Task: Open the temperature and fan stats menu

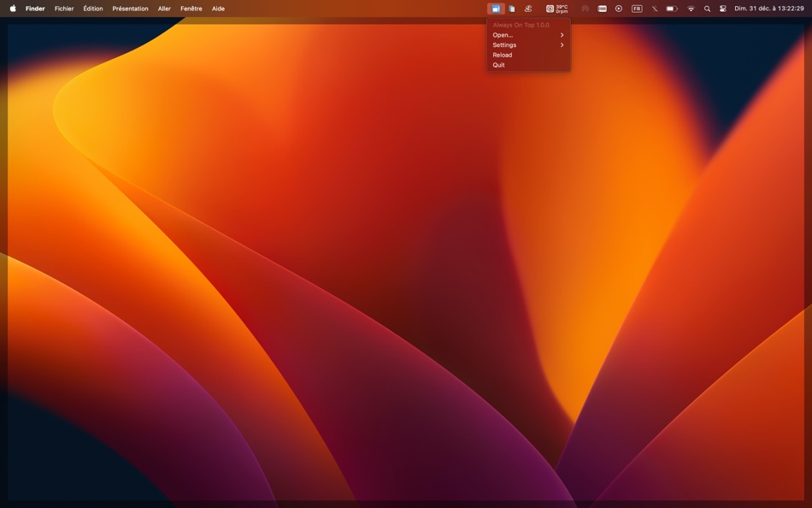Action: [557, 8]
